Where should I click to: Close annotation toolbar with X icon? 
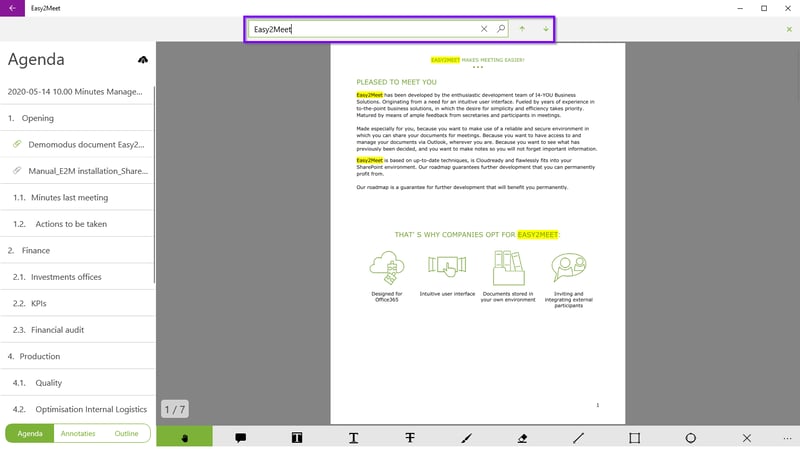[x=747, y=437]
